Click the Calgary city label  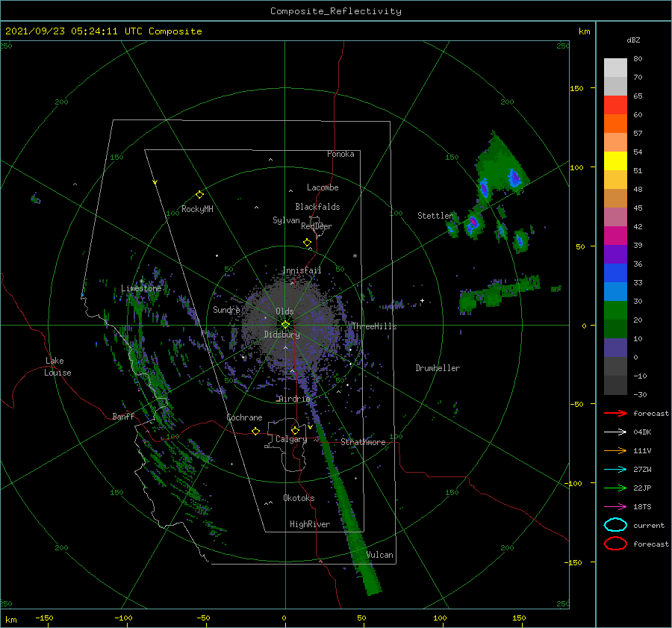click(x=291, y=439)
